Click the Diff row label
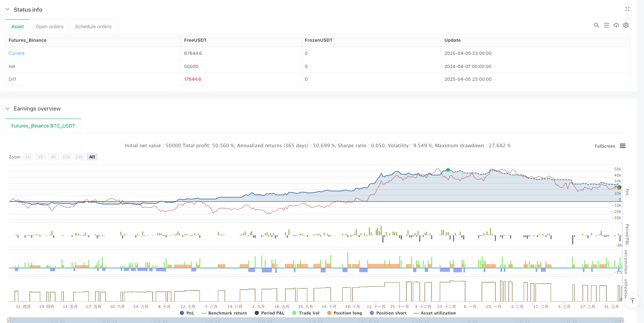644x323 pixels. 12,79
